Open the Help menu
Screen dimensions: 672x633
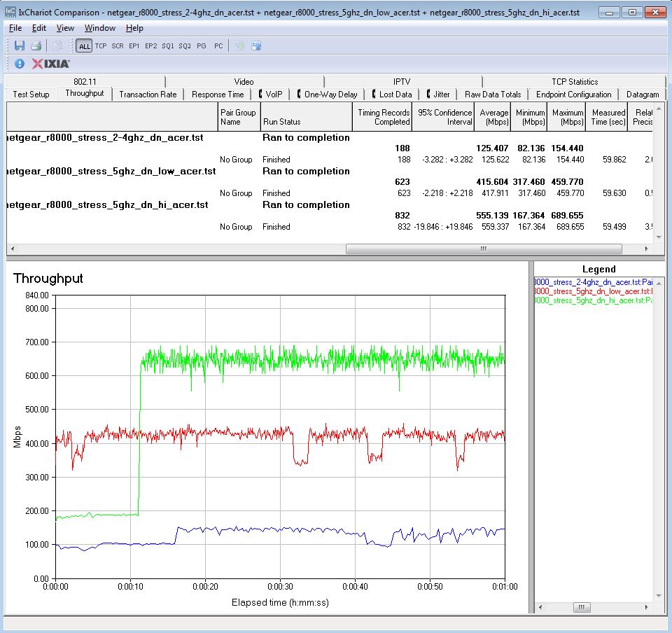pos(134,28)
